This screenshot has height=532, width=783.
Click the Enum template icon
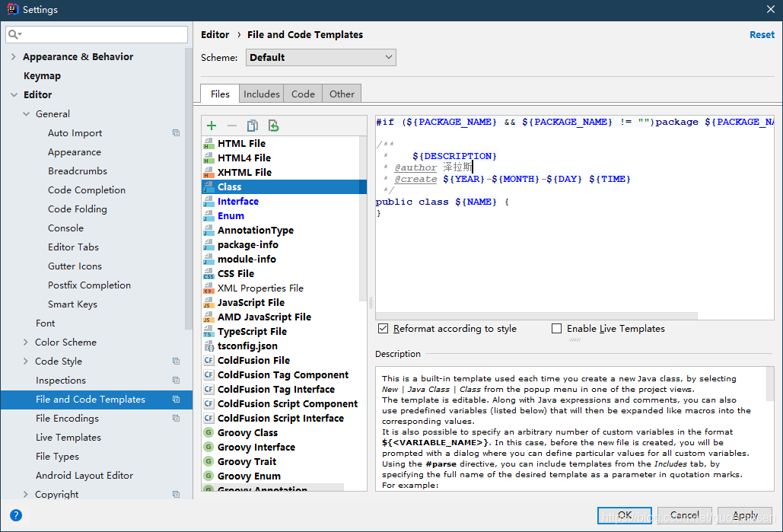click(208, 216)
